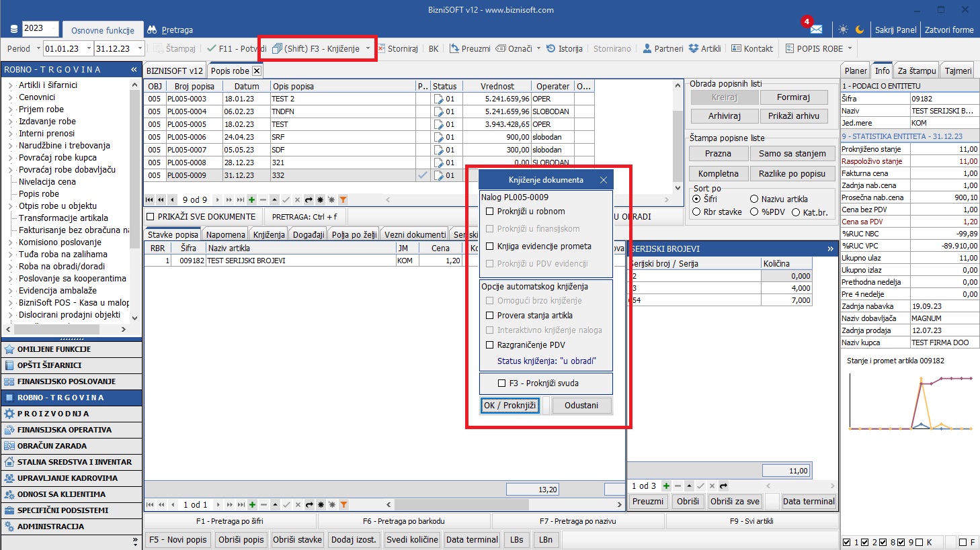Open the Za štampu tab
980x550 pixels.
click(916, 71)
